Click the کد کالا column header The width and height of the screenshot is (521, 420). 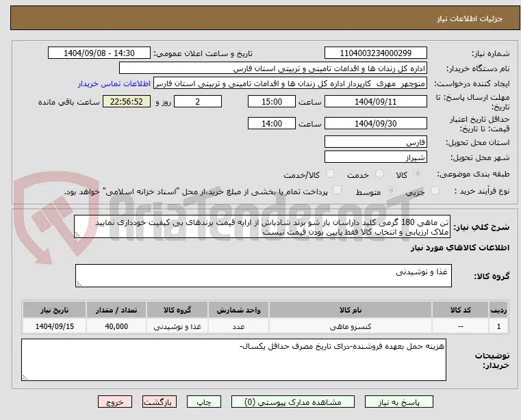pos(461,310)
